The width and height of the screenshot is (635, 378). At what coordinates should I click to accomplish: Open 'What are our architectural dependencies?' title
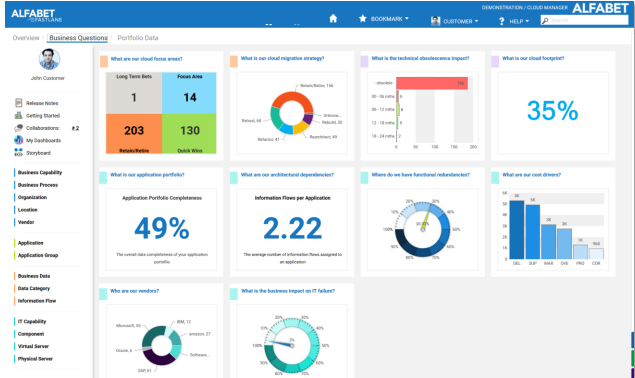point(287,175)
